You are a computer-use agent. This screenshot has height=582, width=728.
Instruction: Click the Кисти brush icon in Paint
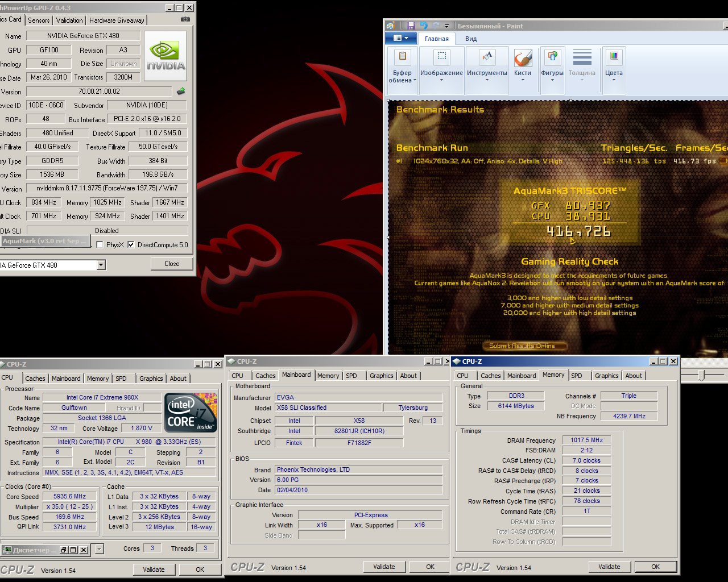(x=523, y=57)
